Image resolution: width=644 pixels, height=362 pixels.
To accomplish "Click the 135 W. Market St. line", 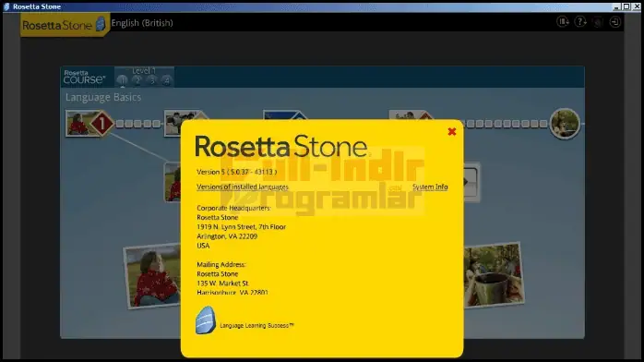I will 222,284.
